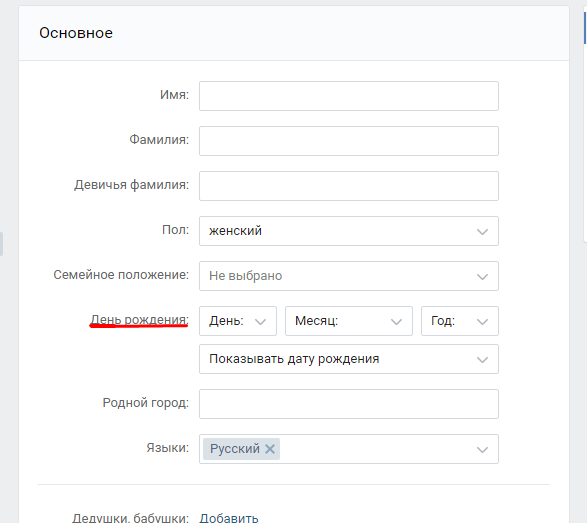Click Добавить link next to Дедушки, бабушки
This screenshot has height=523, width=587.
229,518
